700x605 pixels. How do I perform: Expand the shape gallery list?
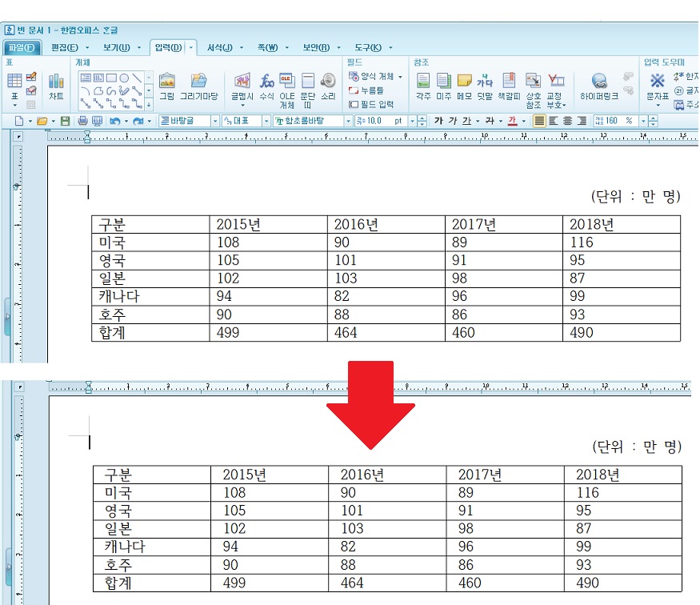pyautogui.click(x=149, y=105)
